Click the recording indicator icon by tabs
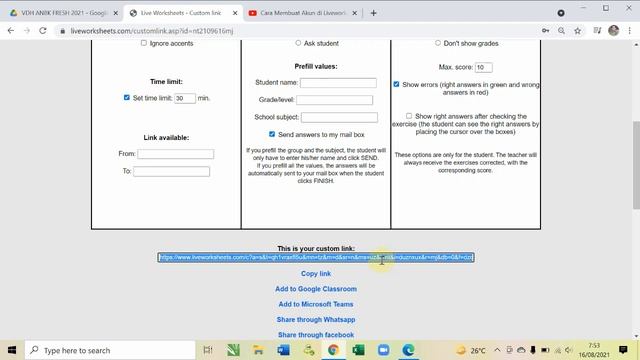The width and height of the screenshot is (640, 360). click(x=561, y=13)
